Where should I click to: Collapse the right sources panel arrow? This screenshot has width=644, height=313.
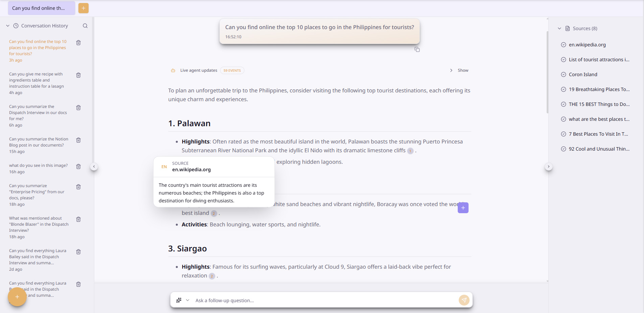(x=549, y=166)
